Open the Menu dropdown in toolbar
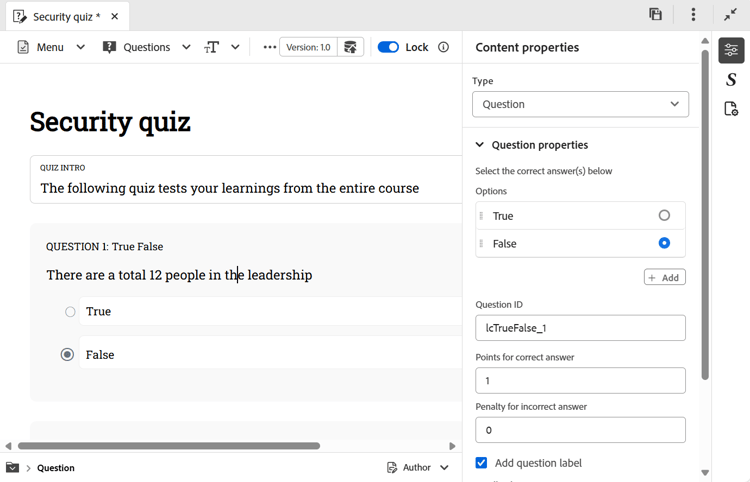This screenshot has width=750, height=482. click(51, 47)
